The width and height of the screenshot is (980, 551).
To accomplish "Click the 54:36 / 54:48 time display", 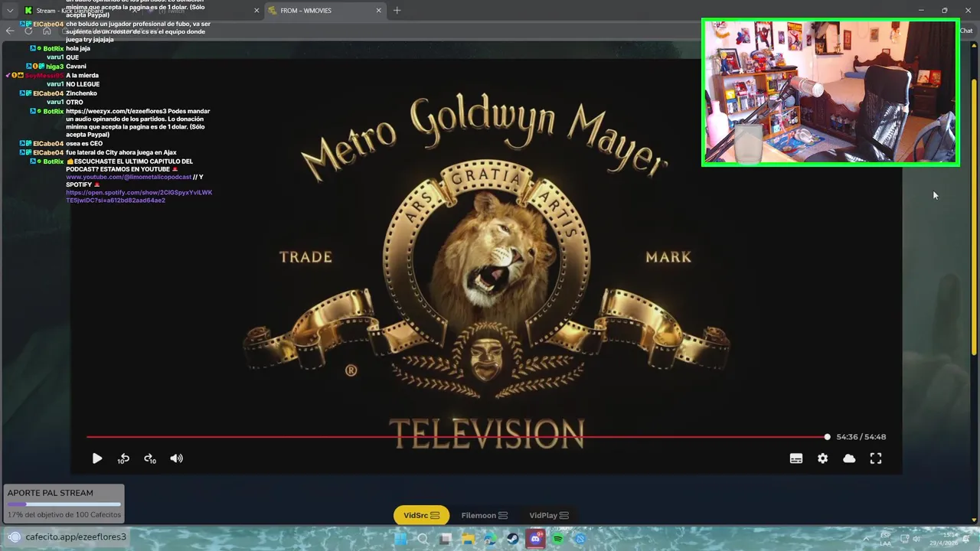I will (861, 437).
